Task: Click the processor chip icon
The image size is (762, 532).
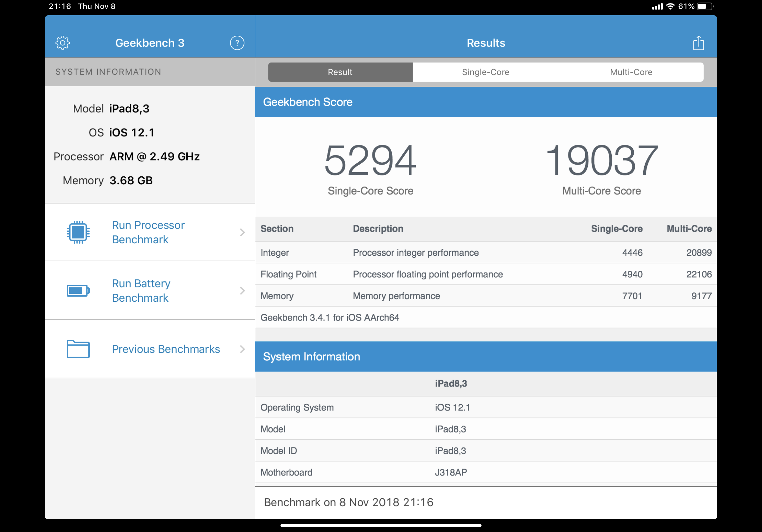Action: pos(78,232)
